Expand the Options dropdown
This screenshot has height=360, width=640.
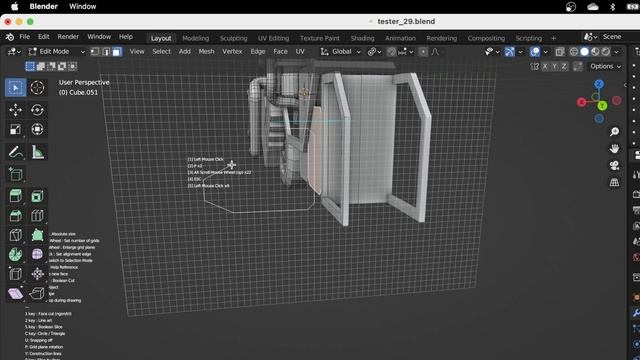tap(605, 66)
